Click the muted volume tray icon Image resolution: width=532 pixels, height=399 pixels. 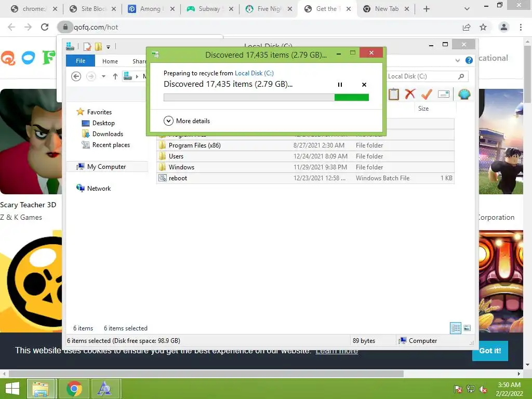(x=483, y=389)
